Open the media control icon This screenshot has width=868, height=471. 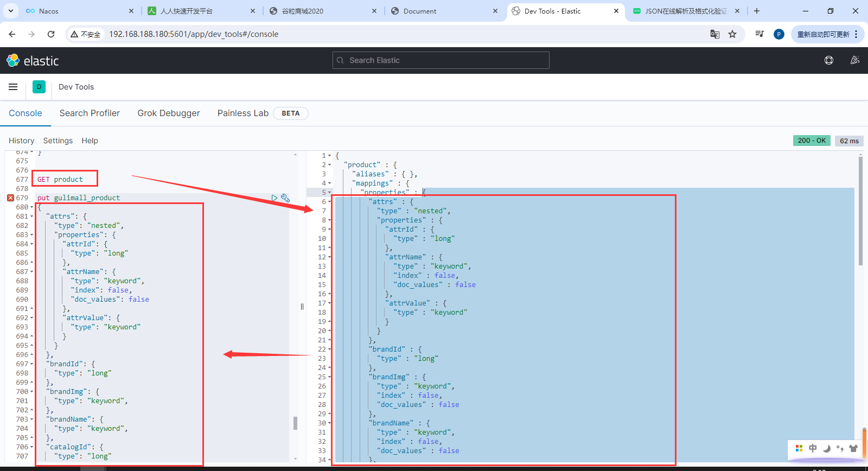point(759,34)
